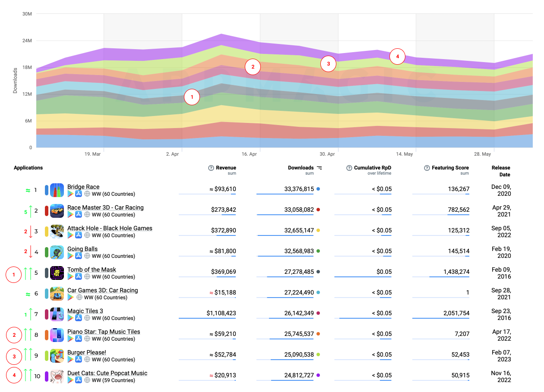
Task: Click the App Store icon under Magic Tiles 3
Action: coord(78,318)
